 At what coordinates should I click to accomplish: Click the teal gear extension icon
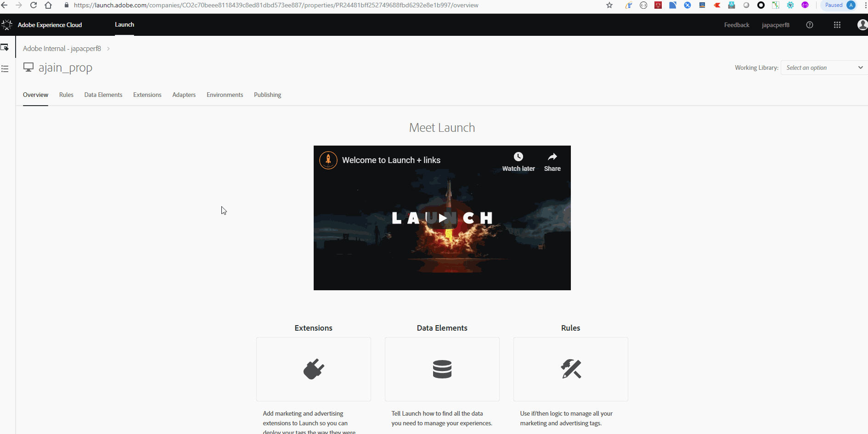(790, 6)
